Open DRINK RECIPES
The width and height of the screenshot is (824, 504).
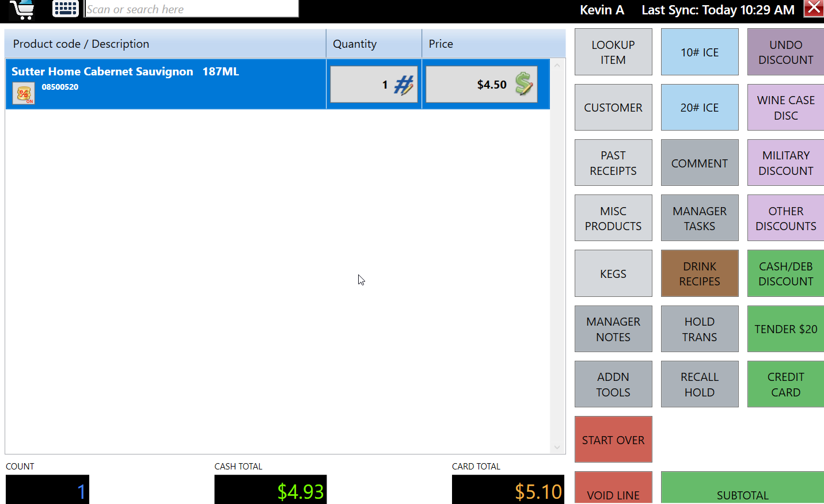click(x=700, y=273)
